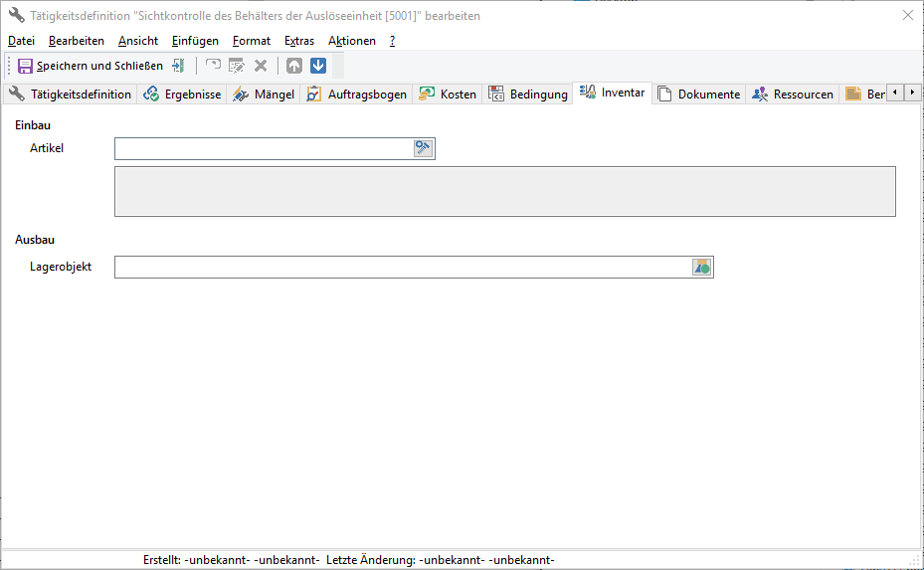Switch to the Ressourcen tab
This screenshot has width=924, height=570.
793,95
